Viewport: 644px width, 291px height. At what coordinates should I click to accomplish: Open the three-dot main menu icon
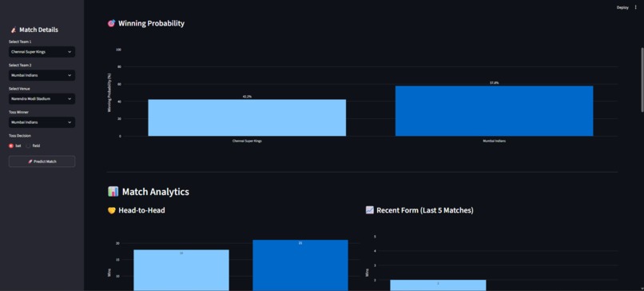[x=636, y=7]
